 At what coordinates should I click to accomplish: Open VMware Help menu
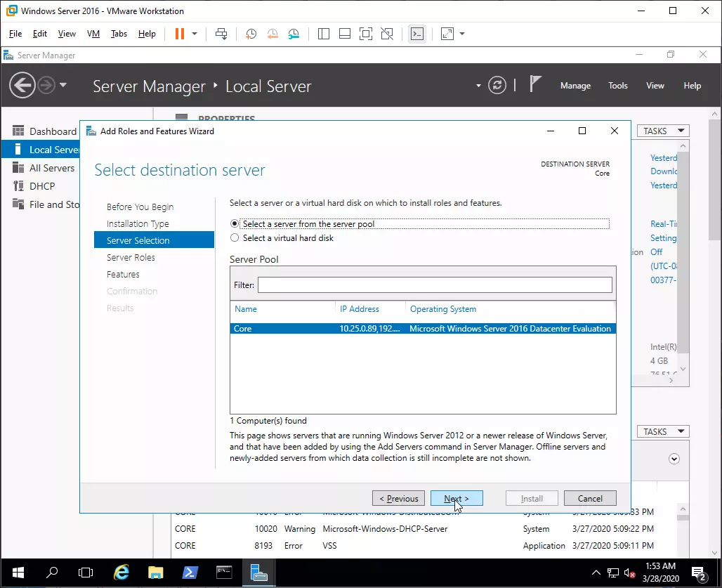147,34
